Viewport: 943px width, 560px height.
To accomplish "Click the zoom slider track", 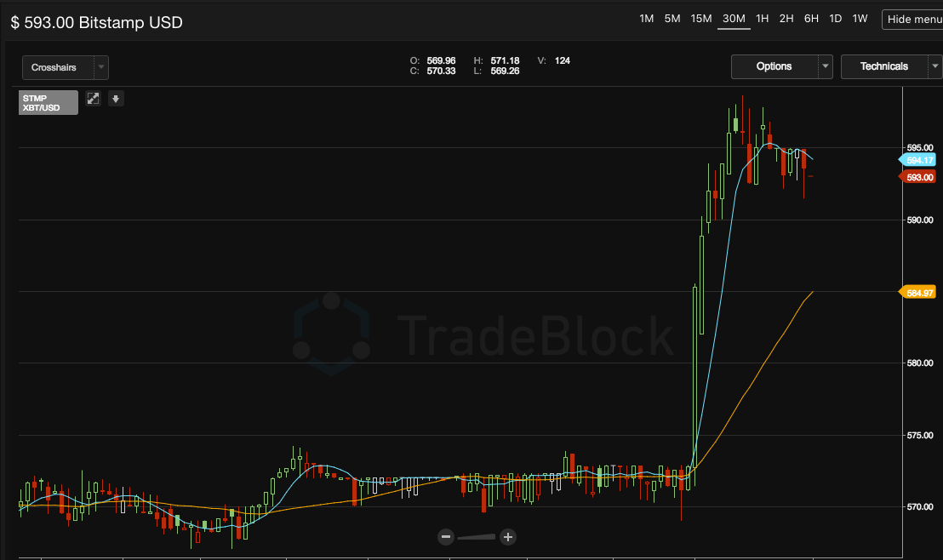I will [x=477, y=536].
